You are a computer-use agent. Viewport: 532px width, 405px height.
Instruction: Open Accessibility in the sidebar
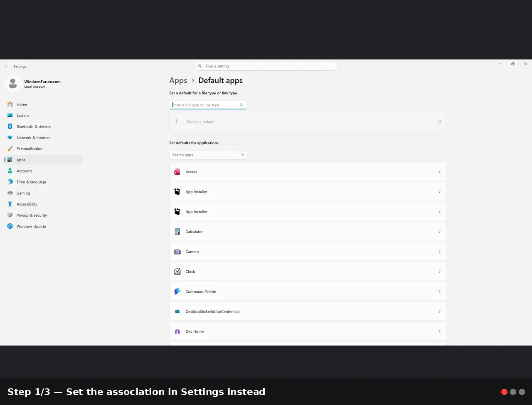[43, 204]
